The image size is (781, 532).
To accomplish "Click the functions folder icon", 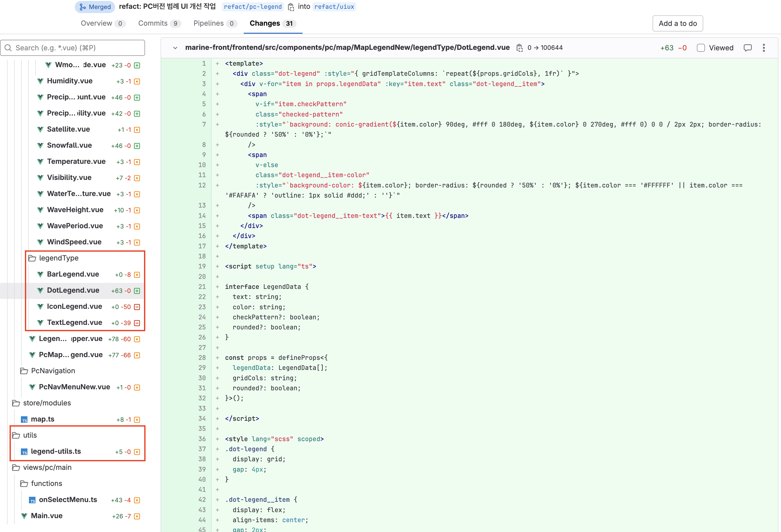I will point(24,484).
